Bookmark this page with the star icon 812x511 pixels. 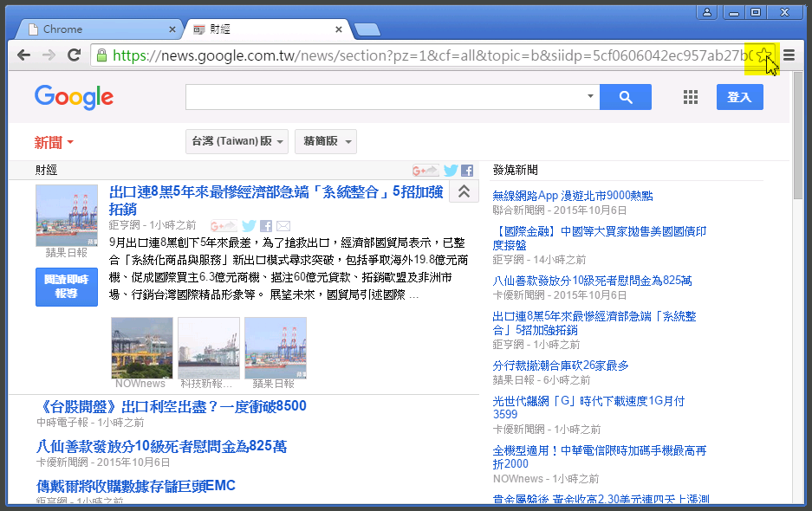[763, 55]
